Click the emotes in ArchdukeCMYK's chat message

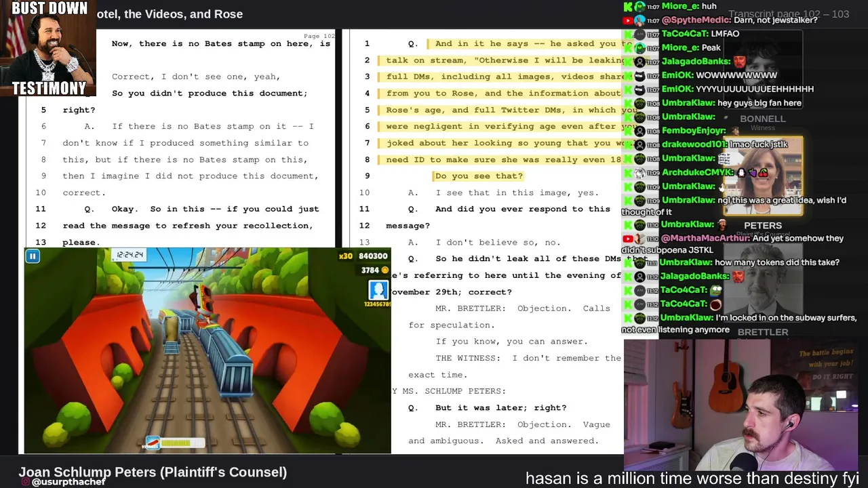click(x=753, y=172)
